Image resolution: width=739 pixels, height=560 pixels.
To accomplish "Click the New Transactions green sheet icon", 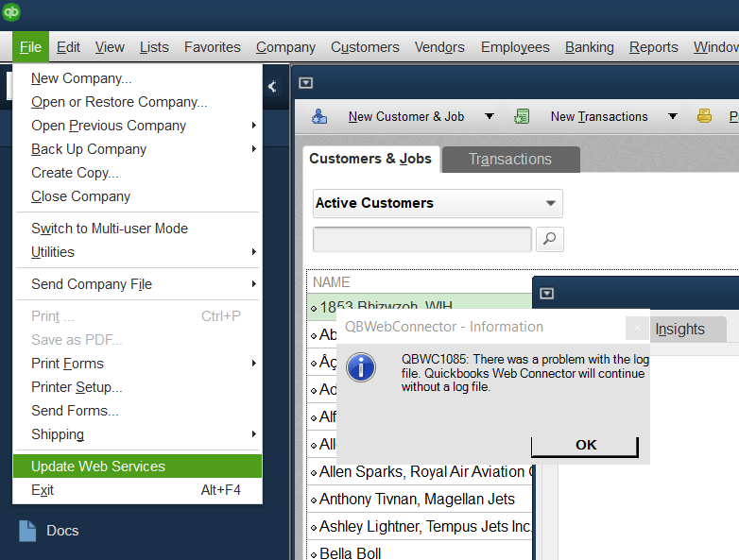I will [x=522, y=116].
